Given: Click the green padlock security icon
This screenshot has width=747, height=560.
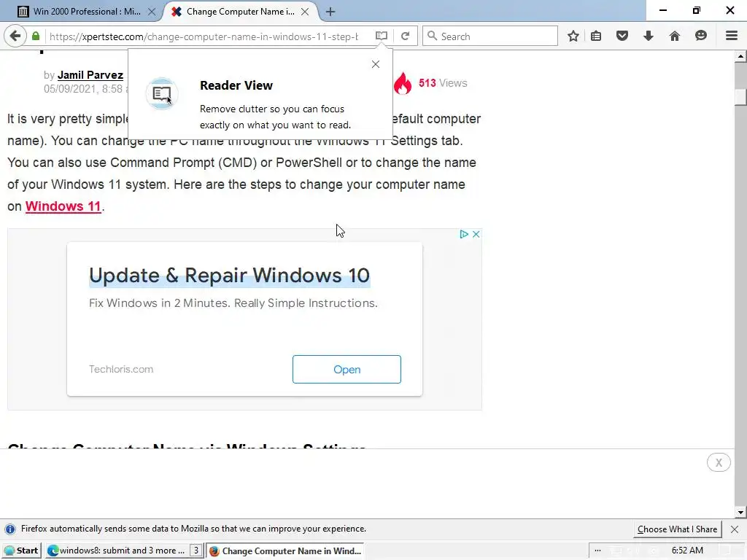Looking at the screenshot, I should tap(36, 36).
